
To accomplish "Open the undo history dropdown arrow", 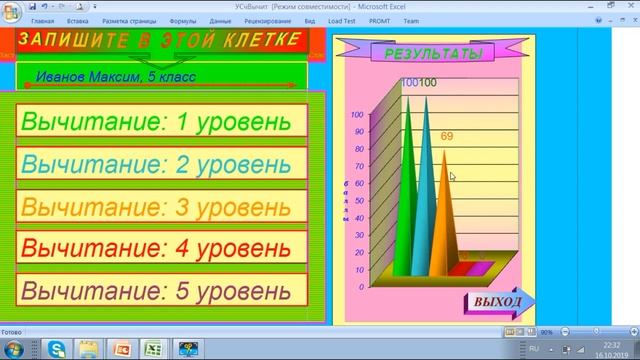I will pyautogui.click(x=52, y=7).
